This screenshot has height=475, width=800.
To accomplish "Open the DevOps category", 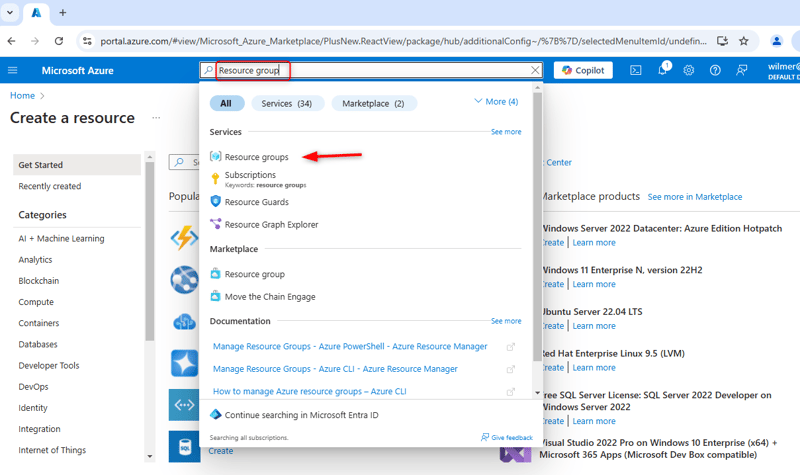I will point(33,387).
